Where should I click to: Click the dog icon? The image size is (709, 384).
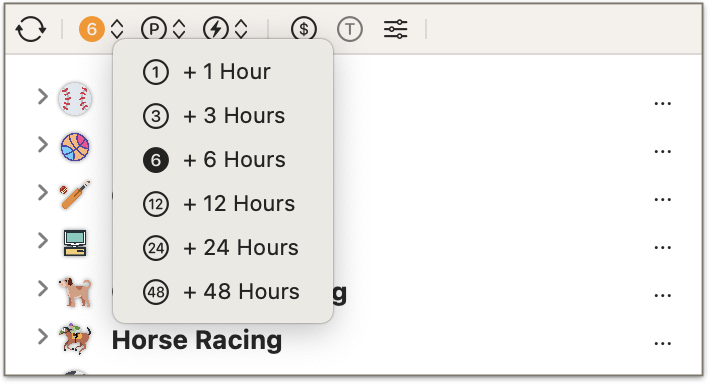[75, 292]
